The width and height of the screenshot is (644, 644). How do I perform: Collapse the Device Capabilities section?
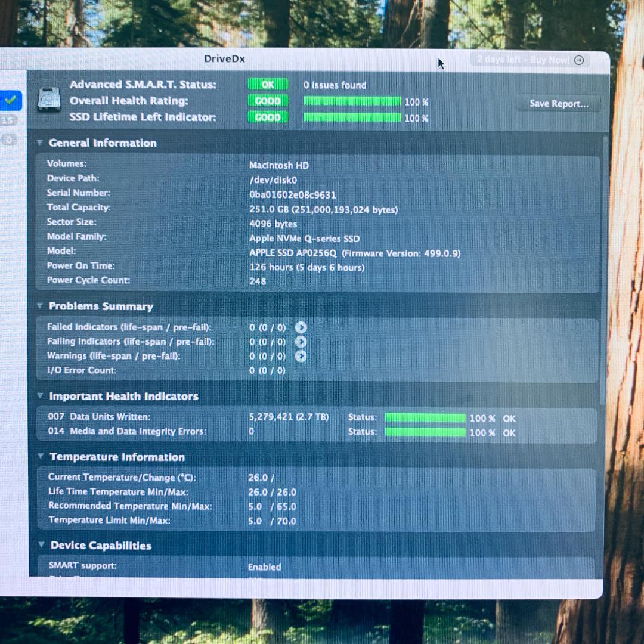40,545
